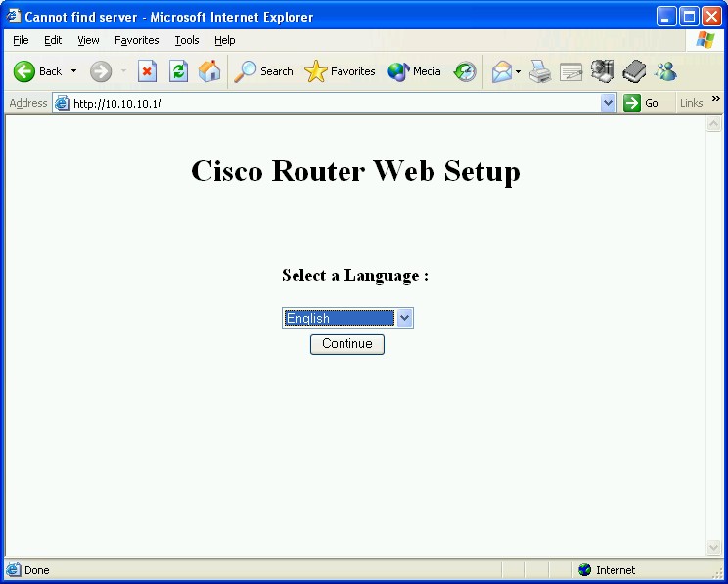Open the Mail envelope icon
This screenshot has height=584, width=728.
point(501,72)
